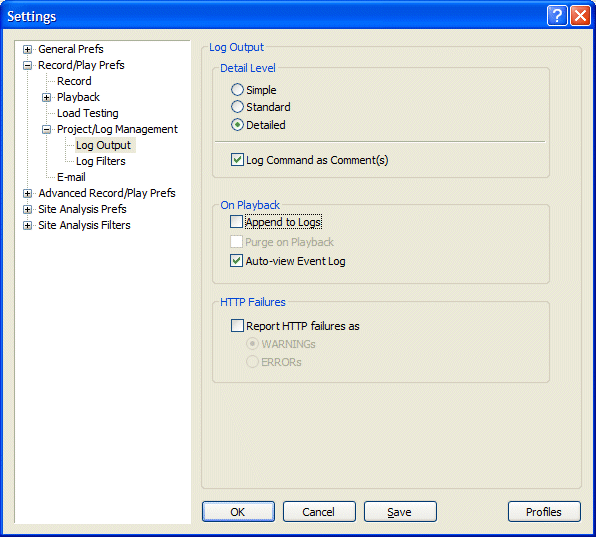This screenshot has height=537, width=596.
Task: Select the Simple detail level
Action: click(x=238, y=90)
